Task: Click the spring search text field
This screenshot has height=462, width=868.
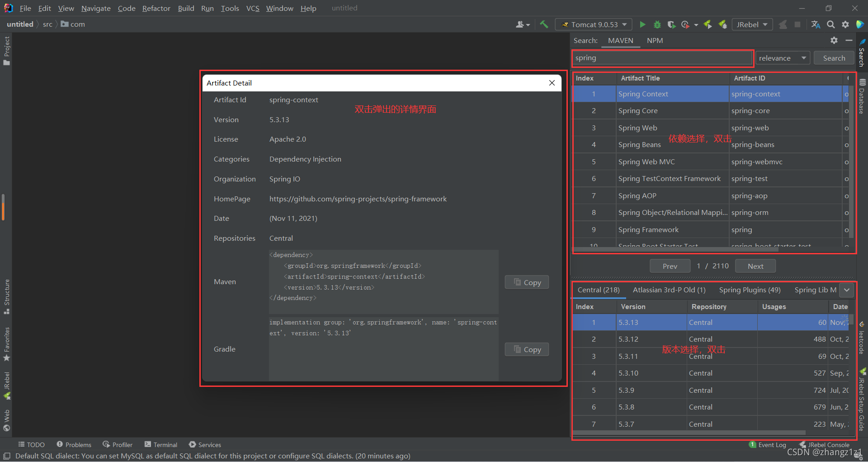Action: coord(662,58)
